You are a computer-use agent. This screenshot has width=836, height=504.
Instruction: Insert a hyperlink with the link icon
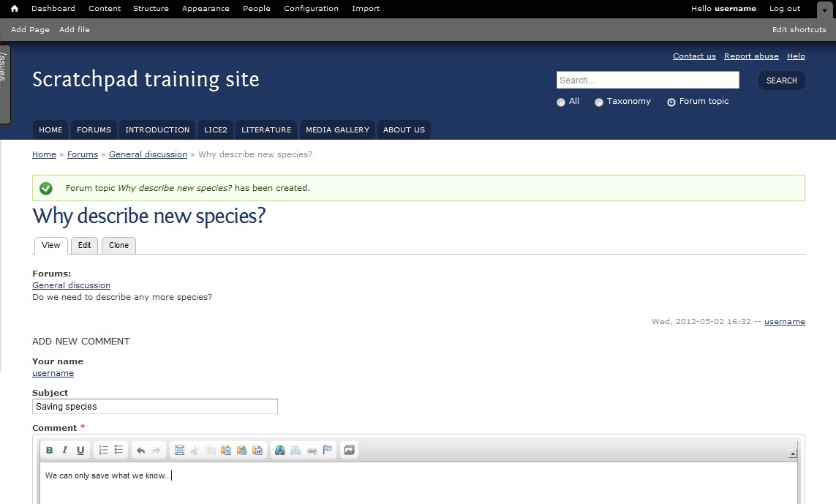(280, 450)
